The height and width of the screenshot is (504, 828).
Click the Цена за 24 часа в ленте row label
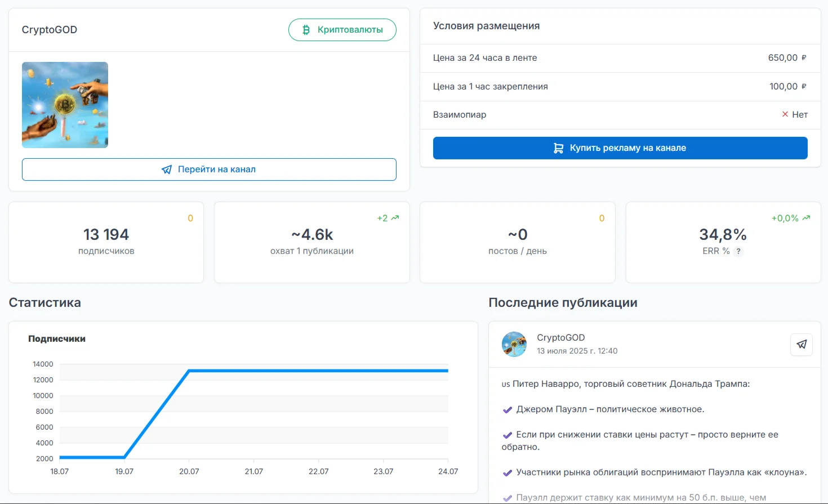pos(485,57)
